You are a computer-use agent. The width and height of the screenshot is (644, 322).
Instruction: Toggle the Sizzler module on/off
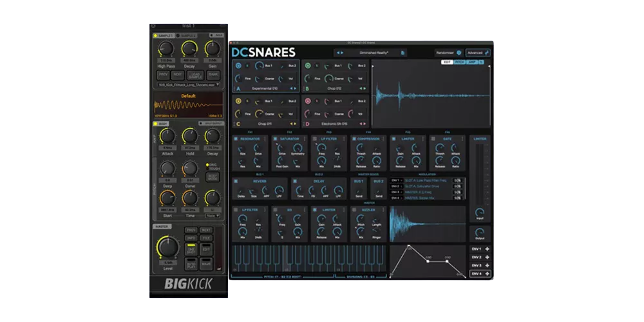pos(354,210)
